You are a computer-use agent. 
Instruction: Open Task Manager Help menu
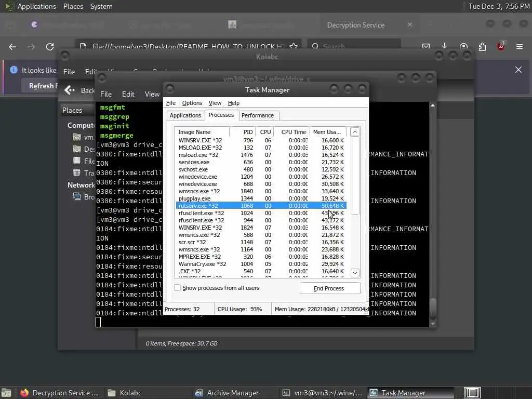(233, 103)
